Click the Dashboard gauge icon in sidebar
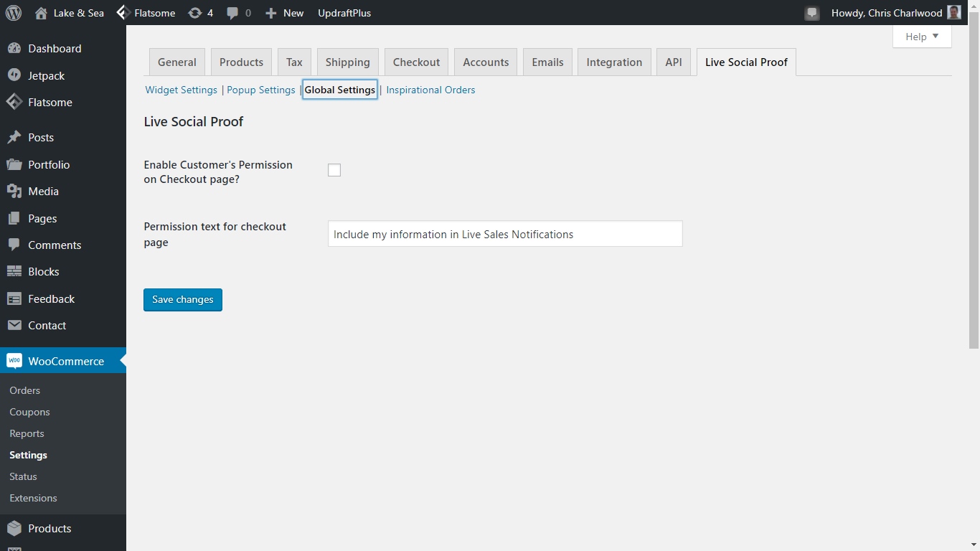 click(x=14, y=48)
